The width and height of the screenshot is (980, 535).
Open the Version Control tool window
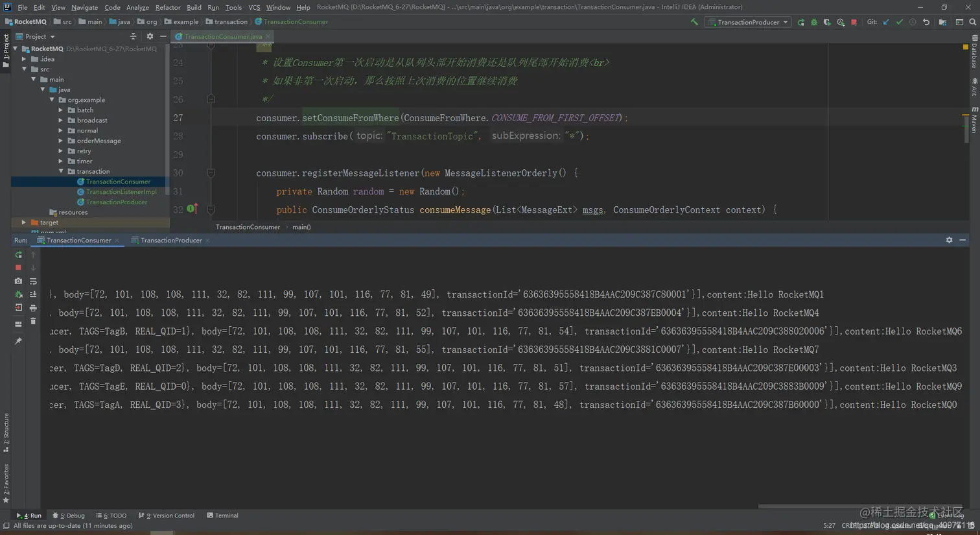tap(167, 516)
